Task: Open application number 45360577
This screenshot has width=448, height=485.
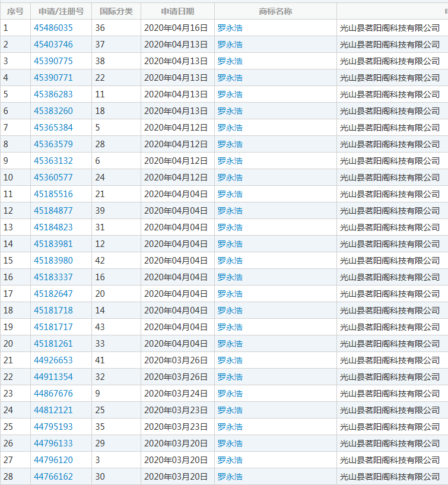Action: click(x=53, y=177)
